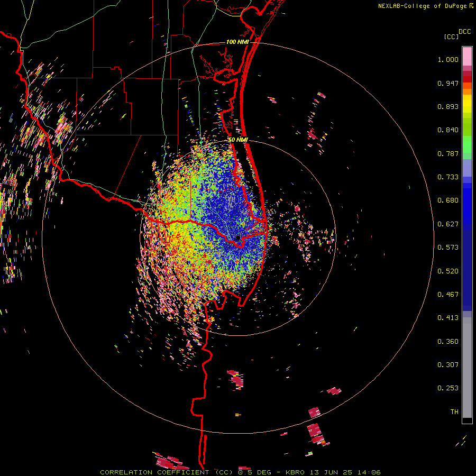476x476 pixels.
Task: Click the 0.787 scale value
Action: (448, 153)
